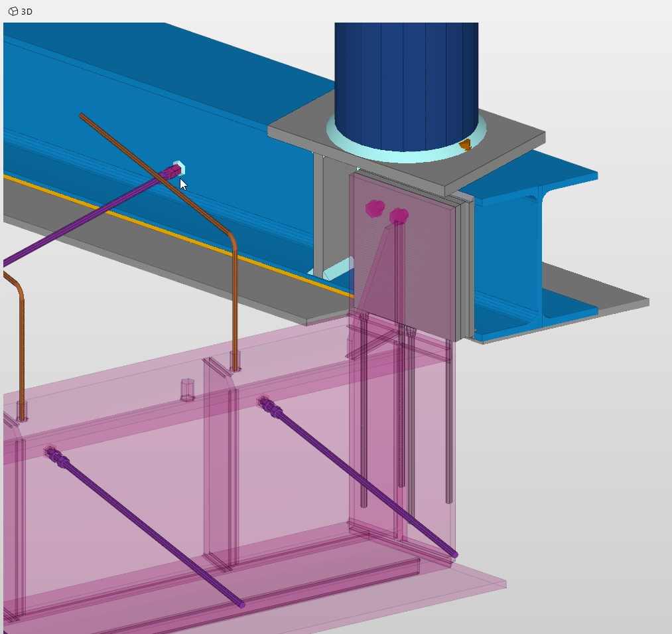Click the "3D" view label
This screenshot has width=672, height=634.
(x=27, y=11)
